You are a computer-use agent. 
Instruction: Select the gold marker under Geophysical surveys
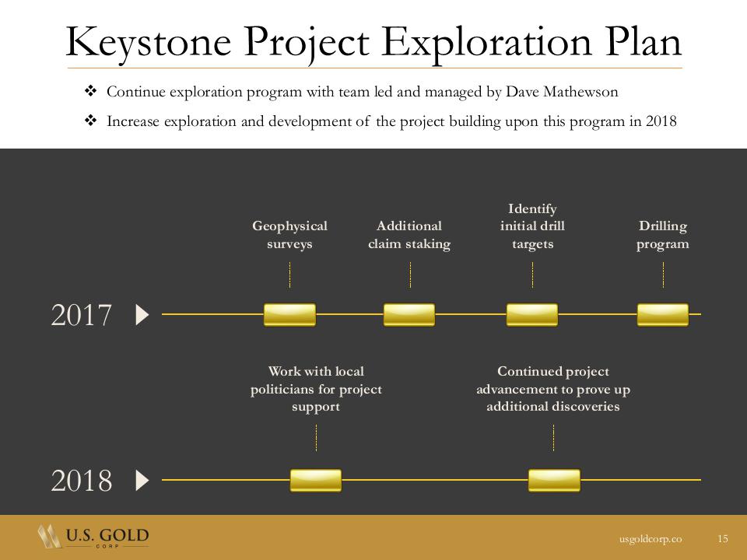289,315
